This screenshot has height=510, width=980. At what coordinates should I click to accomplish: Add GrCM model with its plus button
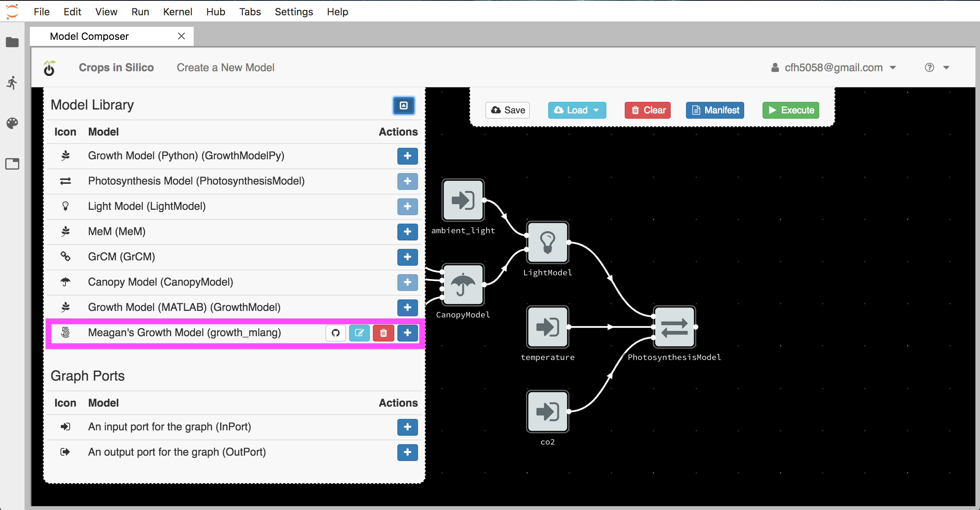click(407, 257)
